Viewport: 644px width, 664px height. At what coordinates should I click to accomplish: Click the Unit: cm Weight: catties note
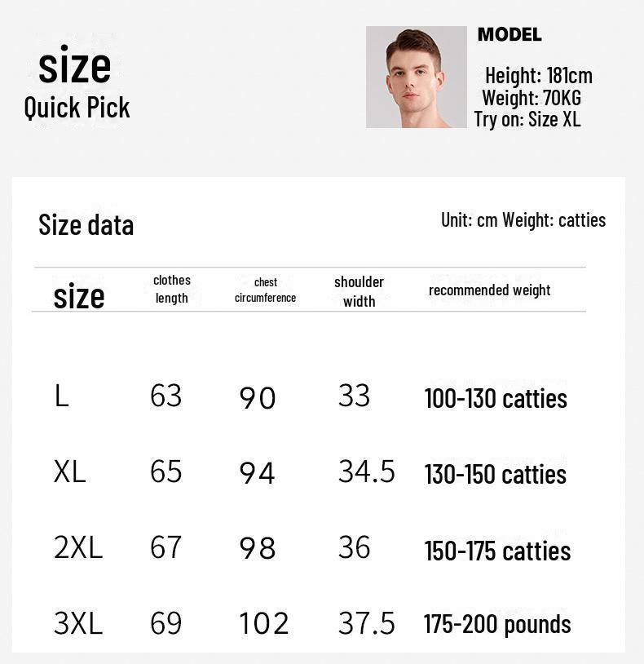(x=523, y=220)
